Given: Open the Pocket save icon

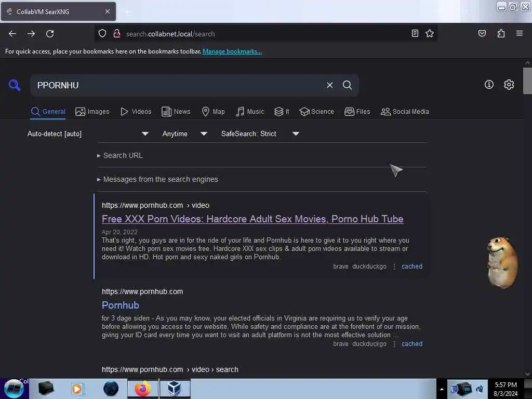Looking at the screenshot, I should pyautogui.click(x=482, y=33).
